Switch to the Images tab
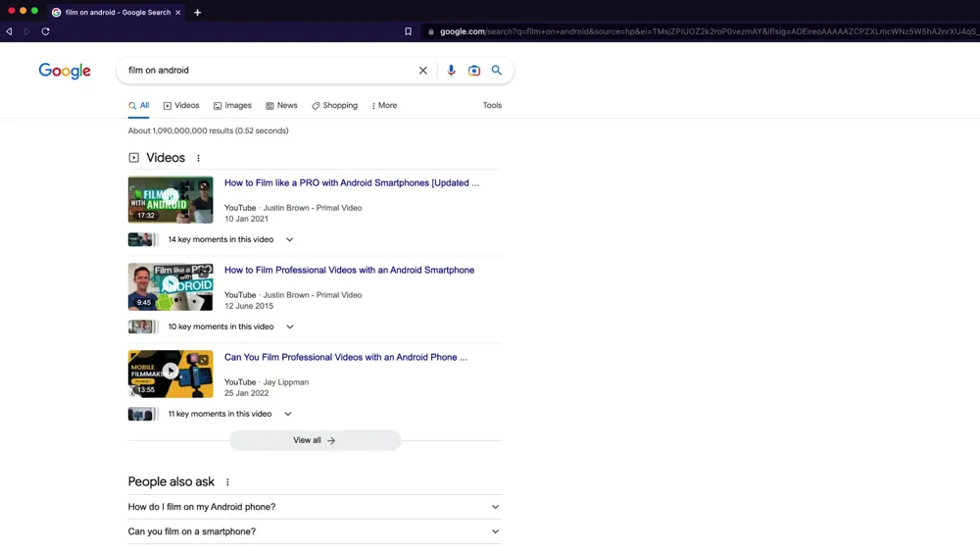The height and width of the screenshot is (551, 980). [232, 106]
